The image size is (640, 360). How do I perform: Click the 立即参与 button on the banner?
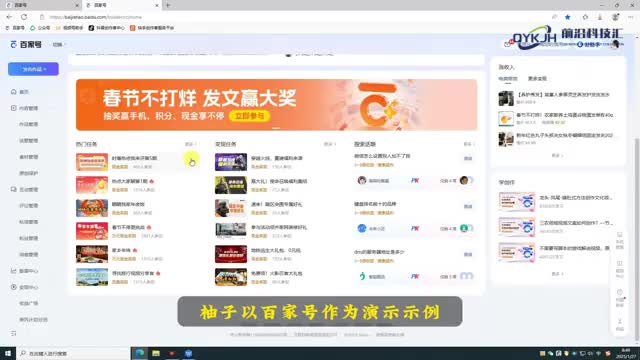[249, 116]
